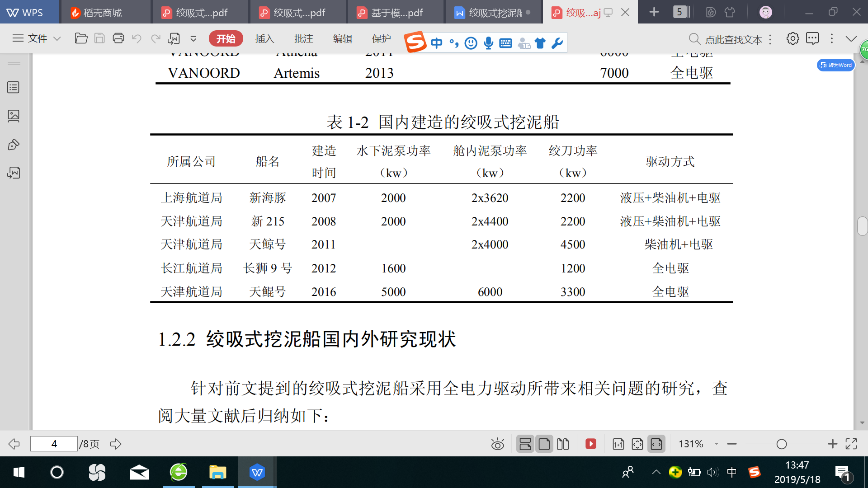Viewport: 868px width, 488px height.
Task: Click the zoom slider handle
Action: click(781, 444)
